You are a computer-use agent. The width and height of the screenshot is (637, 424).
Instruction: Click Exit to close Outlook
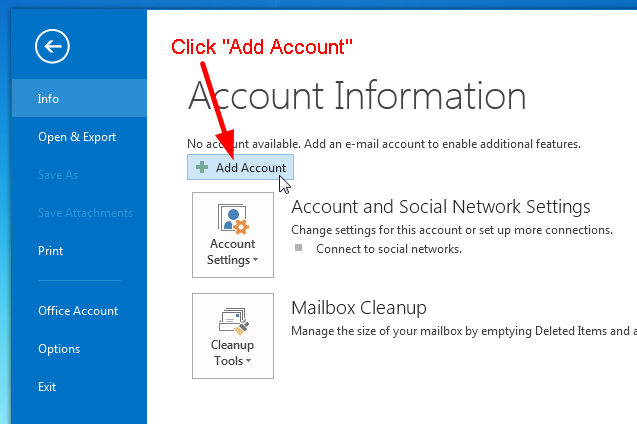coord(47,387)
